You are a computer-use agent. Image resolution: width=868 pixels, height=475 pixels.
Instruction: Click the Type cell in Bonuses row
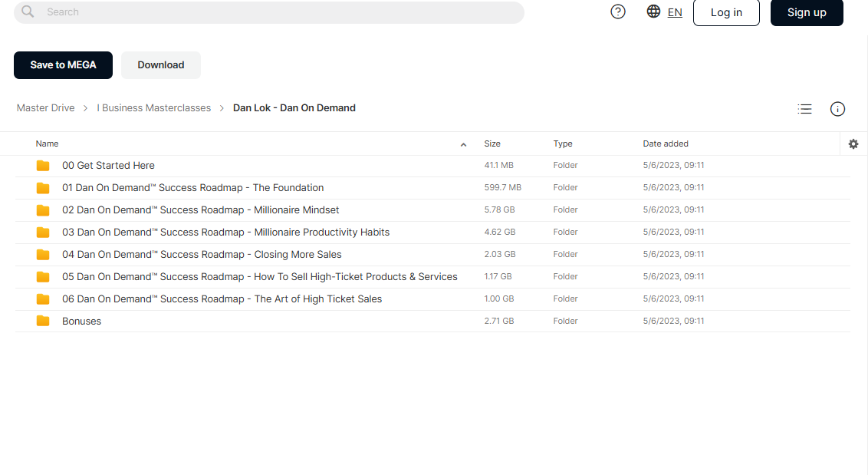[x=565, y=320]
